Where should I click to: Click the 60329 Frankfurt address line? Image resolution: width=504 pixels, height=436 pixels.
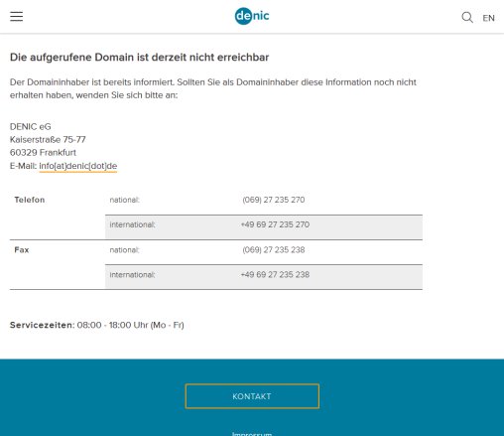coord(43,153)
